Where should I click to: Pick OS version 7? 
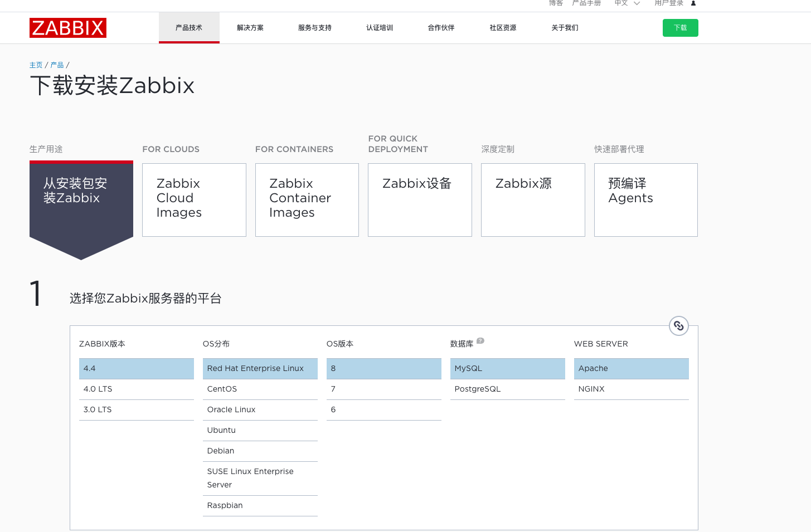[383, 389]
